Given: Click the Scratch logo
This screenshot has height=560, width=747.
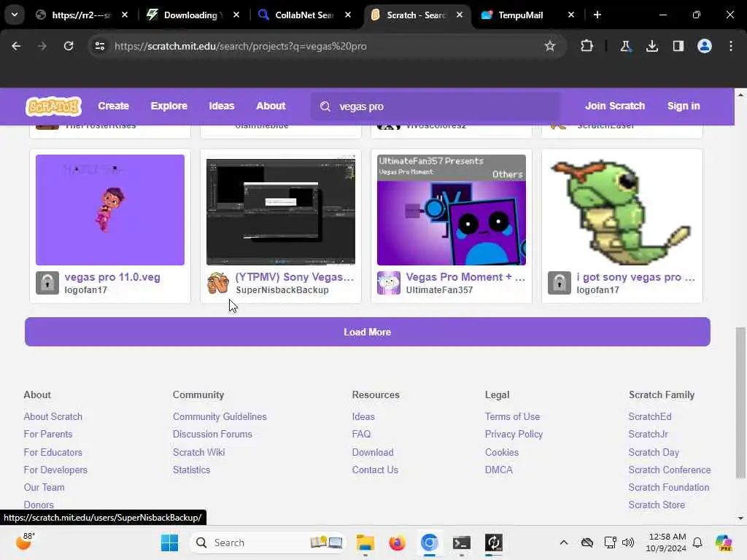Looking at the screenshot, I should pyautogui.click(x=53, y=106).
